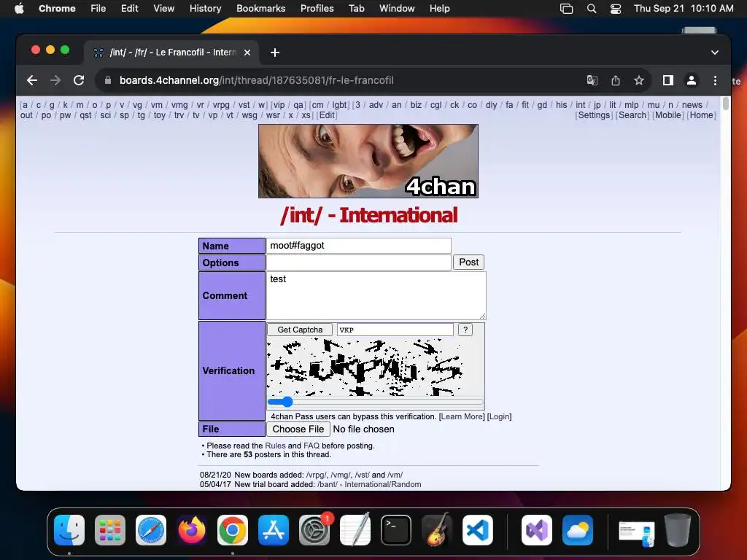View site info via the lock icon
Image resolution: width=747 pixels, height=560 pixels.
coord(108,80)
